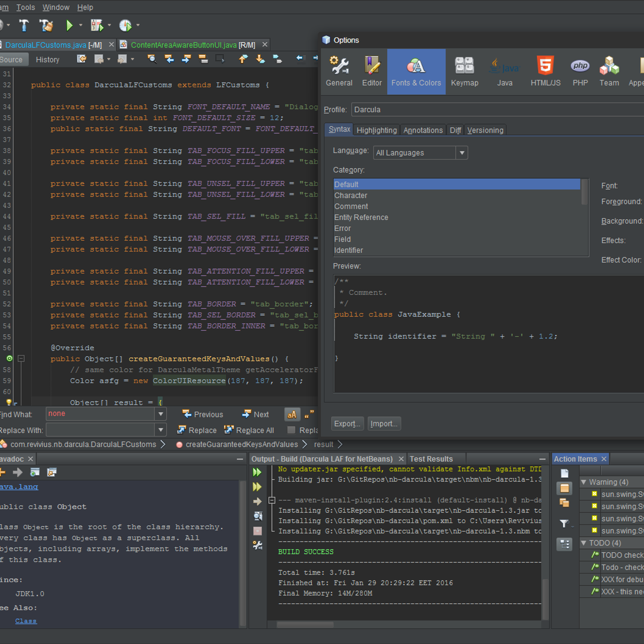Viewport: 644px width, 644px height.
Task: Open Editor category in Options dialog
Action: click(372, 72)
